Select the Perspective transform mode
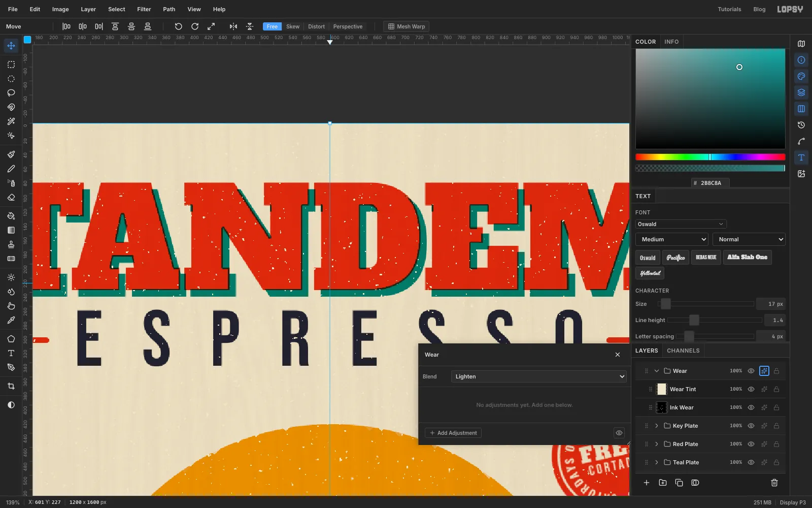This screenshot has width=812, height=508. [x=348, y=26]
